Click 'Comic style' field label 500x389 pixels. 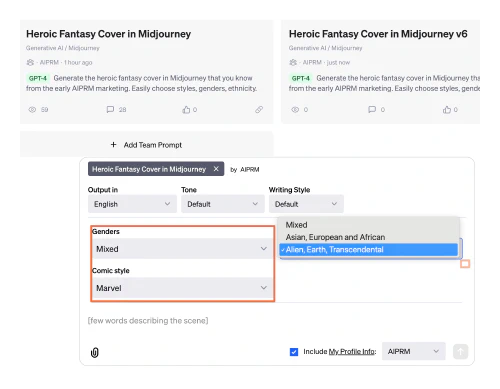[111, 271]
